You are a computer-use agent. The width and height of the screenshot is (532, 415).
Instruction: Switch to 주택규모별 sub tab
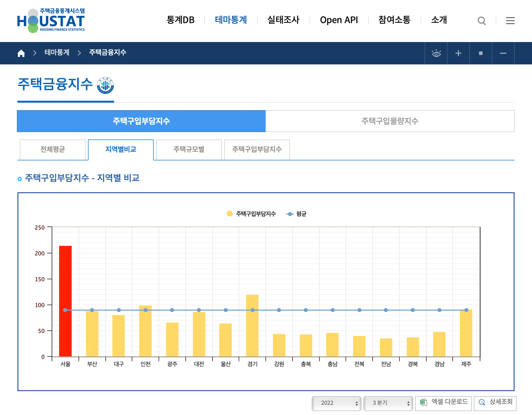[x=189, y=149]
